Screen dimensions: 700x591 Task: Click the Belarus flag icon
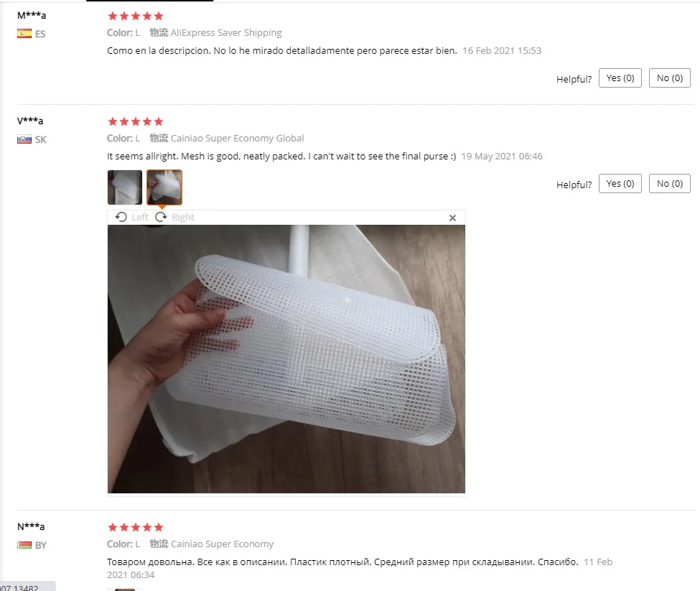point(24,545)
